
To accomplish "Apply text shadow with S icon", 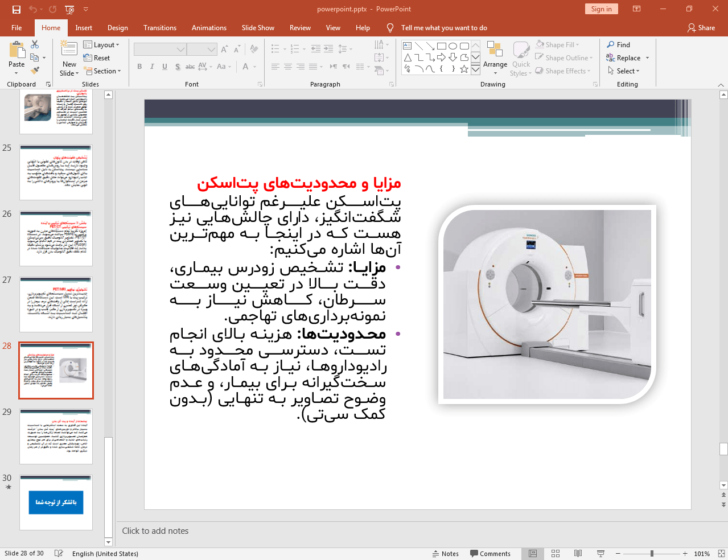I will [178, 67].
